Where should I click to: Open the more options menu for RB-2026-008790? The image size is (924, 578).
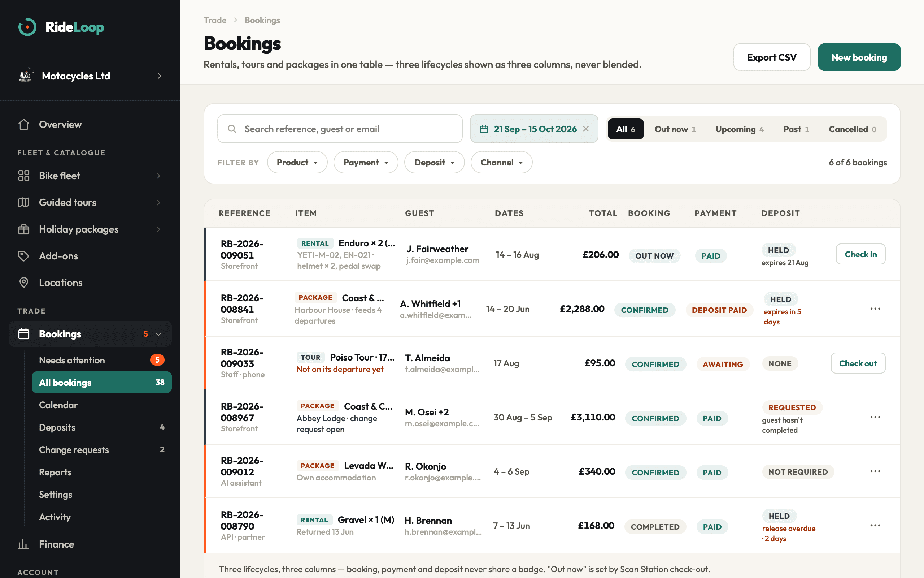(x=875, y=525)
